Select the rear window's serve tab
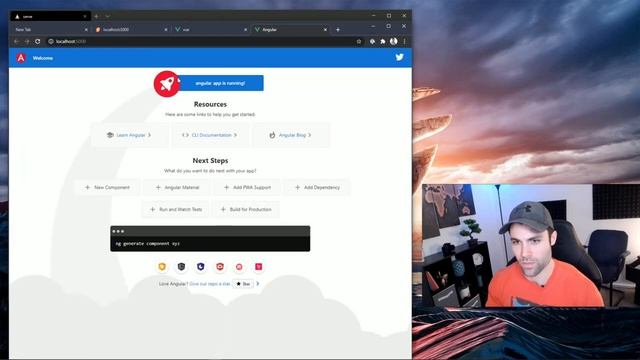The height and width of the screenshot is (360, 640). [x=51, y=16]
